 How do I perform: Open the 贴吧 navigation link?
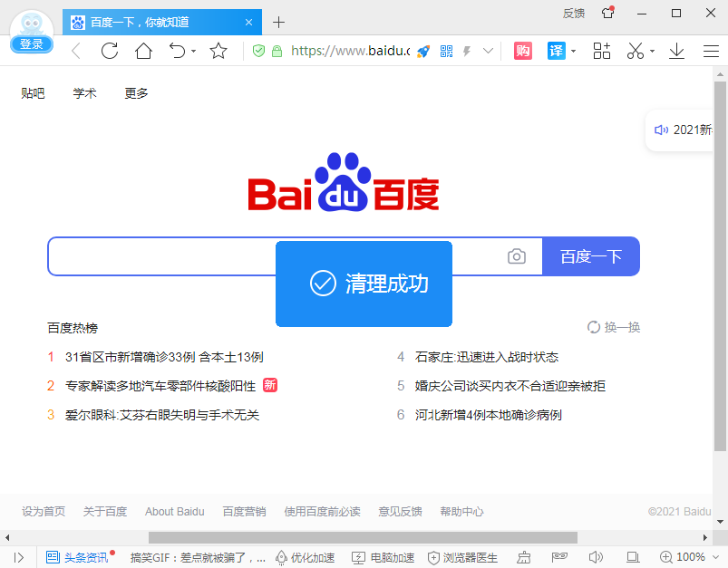point(33,93)
